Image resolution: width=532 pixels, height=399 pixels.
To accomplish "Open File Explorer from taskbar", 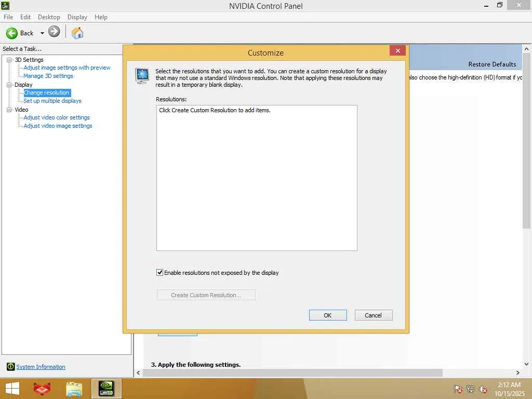I will 74,389.
